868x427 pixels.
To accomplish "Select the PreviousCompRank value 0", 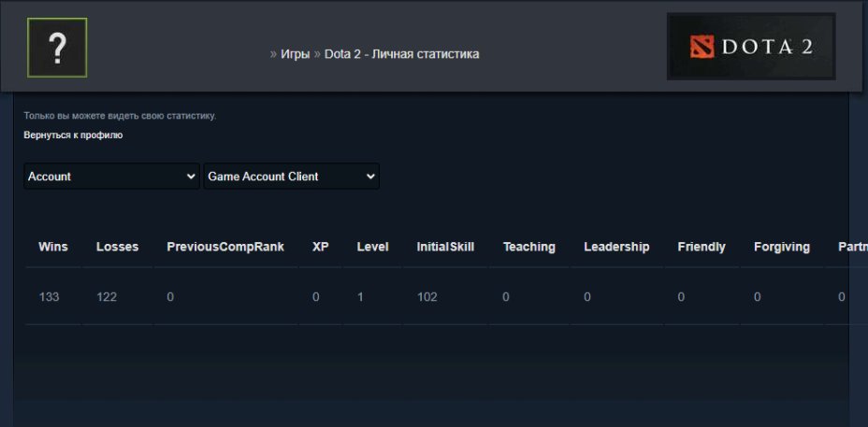I will 170,297.
